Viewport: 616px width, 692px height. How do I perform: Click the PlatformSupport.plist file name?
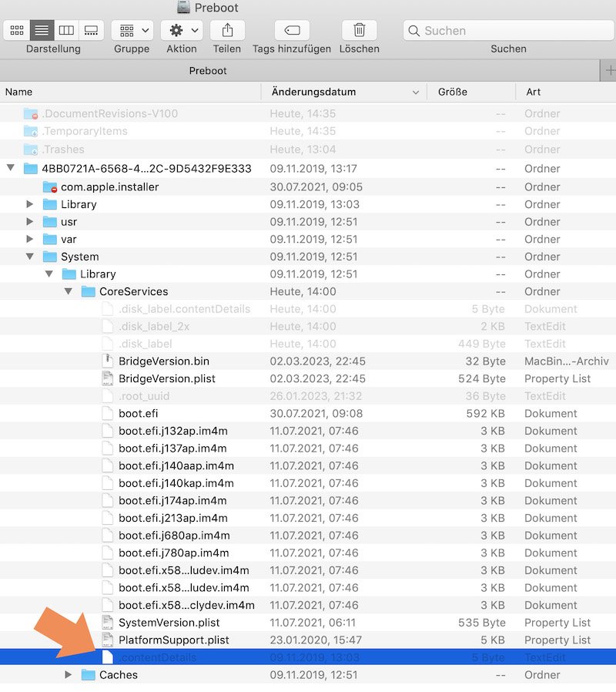[x=174, y=640]
